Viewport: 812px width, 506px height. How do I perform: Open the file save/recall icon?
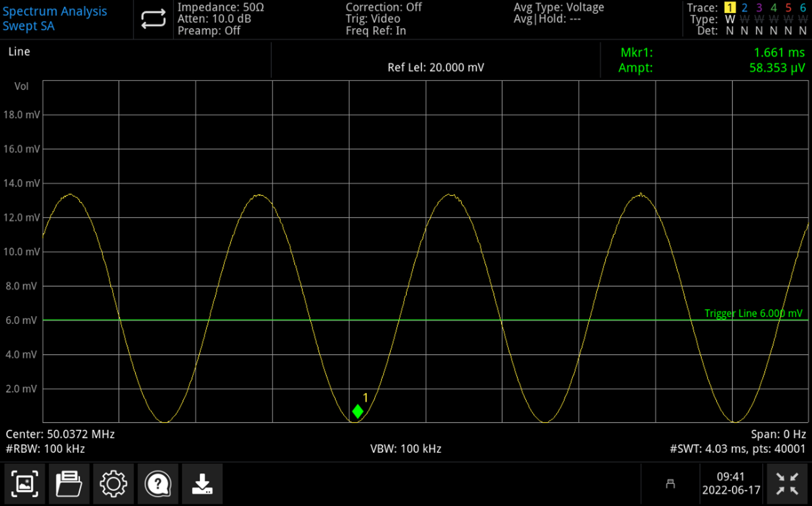coord(69,483)
